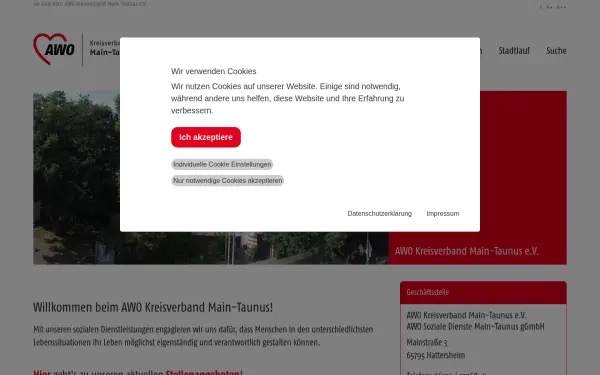Open the Suche menu item
Viewport: 600px width, 375px height.
pos(556,51)
